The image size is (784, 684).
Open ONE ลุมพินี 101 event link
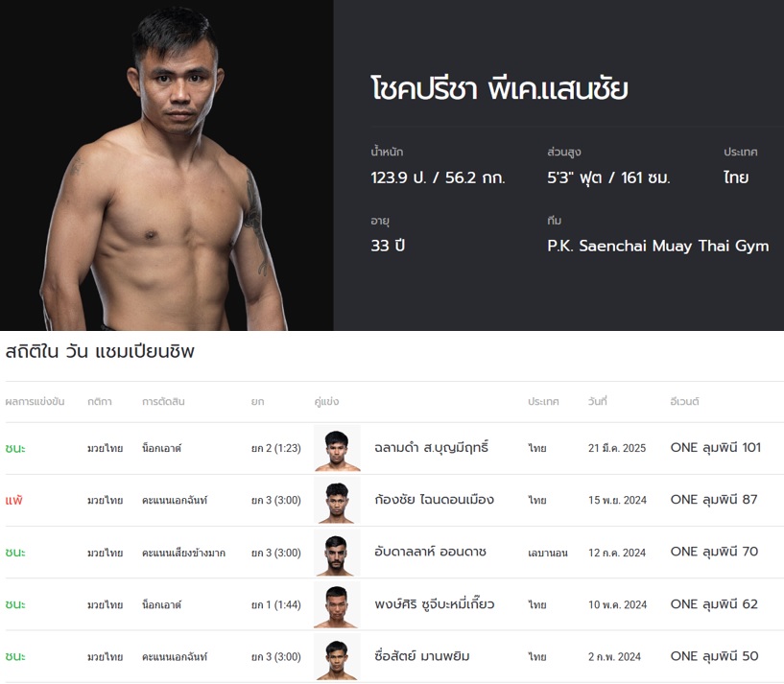point(716,447)
